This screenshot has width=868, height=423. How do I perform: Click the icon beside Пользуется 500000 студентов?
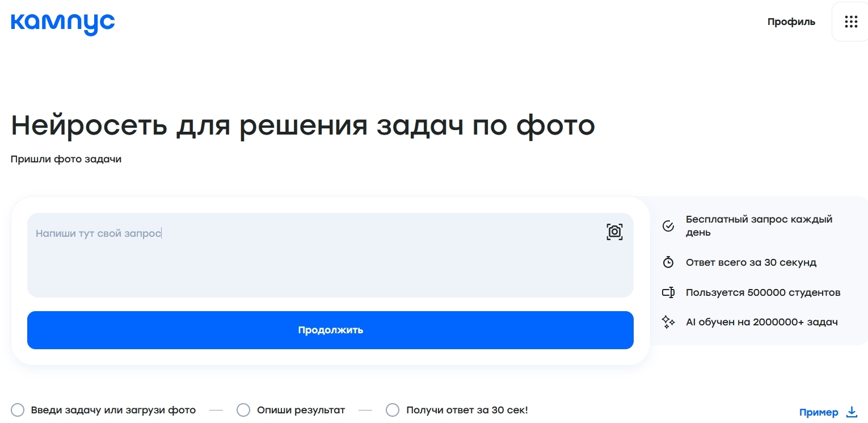(668, 293)
